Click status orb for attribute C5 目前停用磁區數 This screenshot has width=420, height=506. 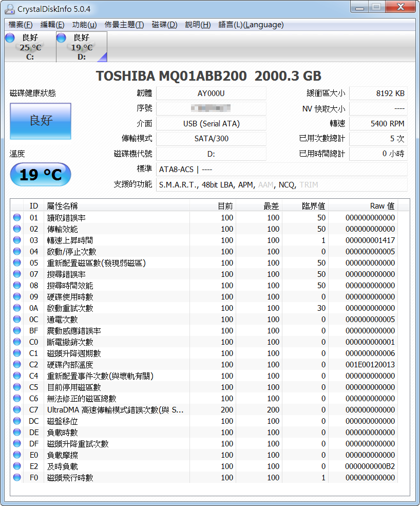click(17, 387)
